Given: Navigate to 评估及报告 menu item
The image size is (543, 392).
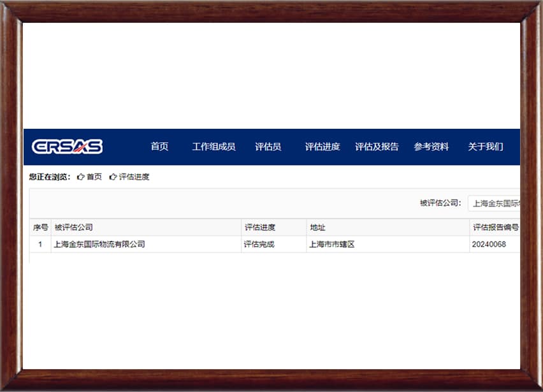Looking at the screenshot, I should pos(377,147).
